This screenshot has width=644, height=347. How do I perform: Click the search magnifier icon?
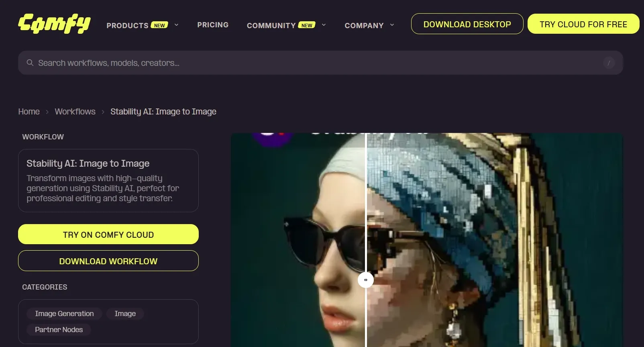coord(30,63)
